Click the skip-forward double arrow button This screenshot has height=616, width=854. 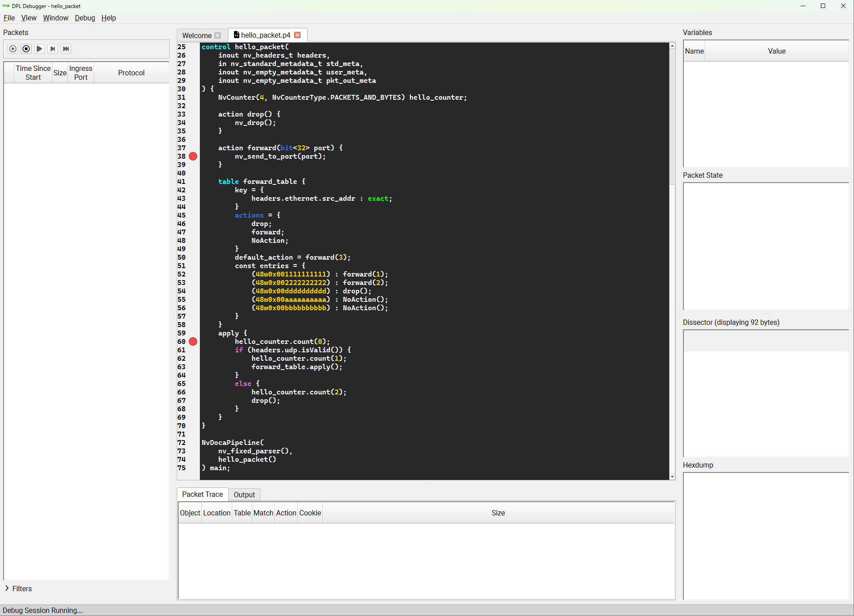coord(66,49)
